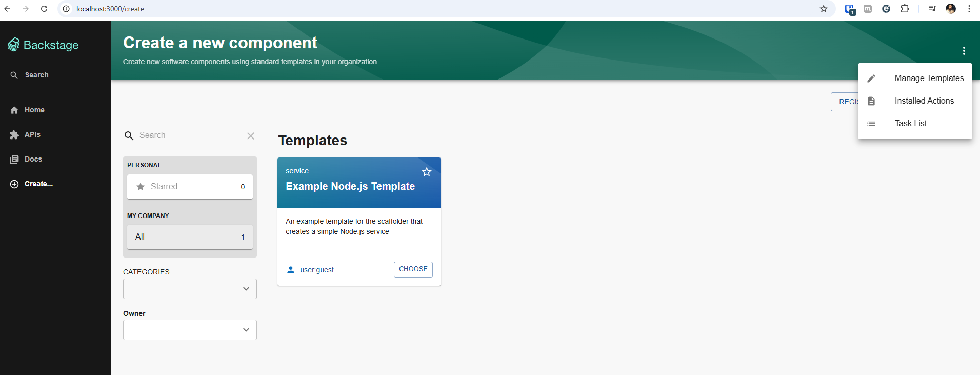Click the Create... plus icon in sidebar
The image size is (980, 375).
point(14,184)
